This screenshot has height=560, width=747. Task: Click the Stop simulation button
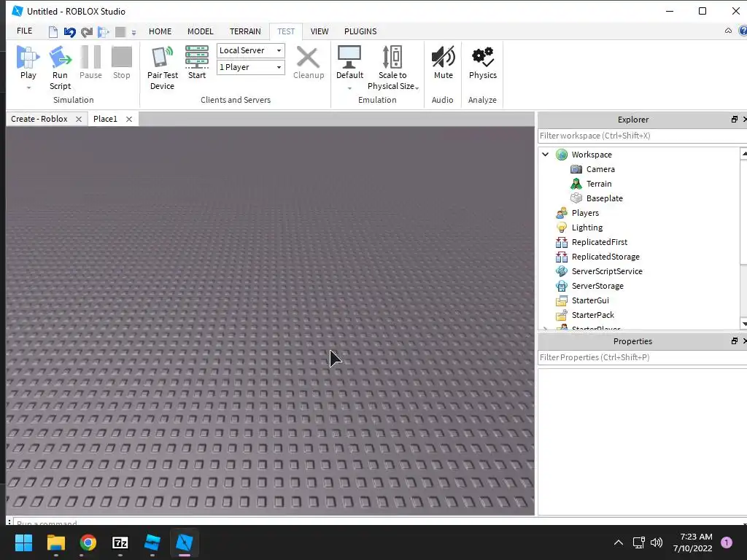(x=122, y=63)
